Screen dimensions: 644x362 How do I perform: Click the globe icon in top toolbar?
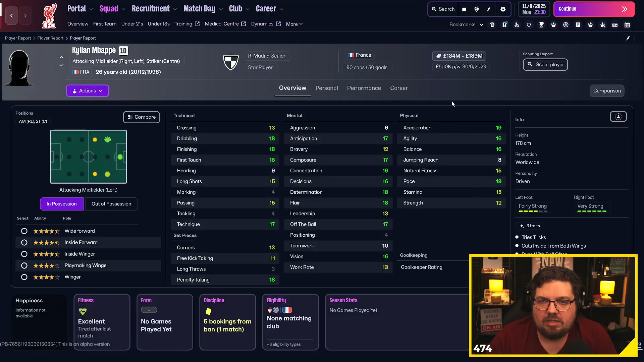point(476,9)
